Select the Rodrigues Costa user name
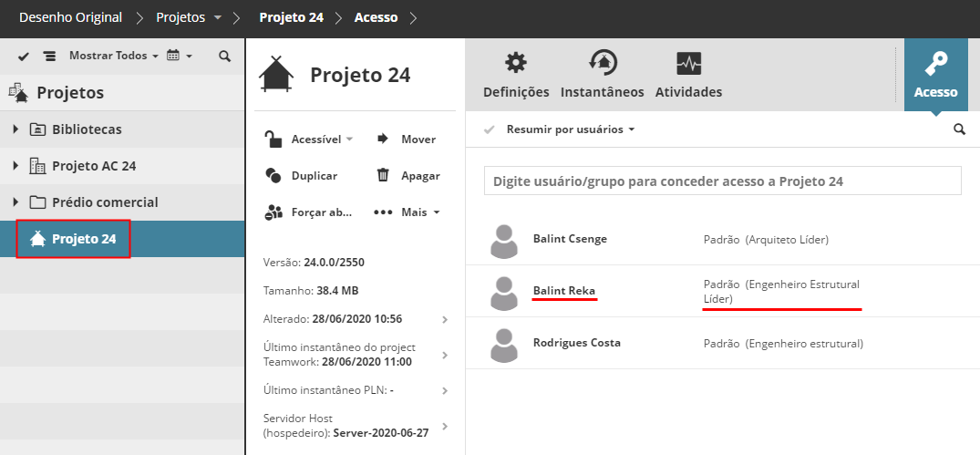Screen dimensions: 980x455 click(577, 343)
